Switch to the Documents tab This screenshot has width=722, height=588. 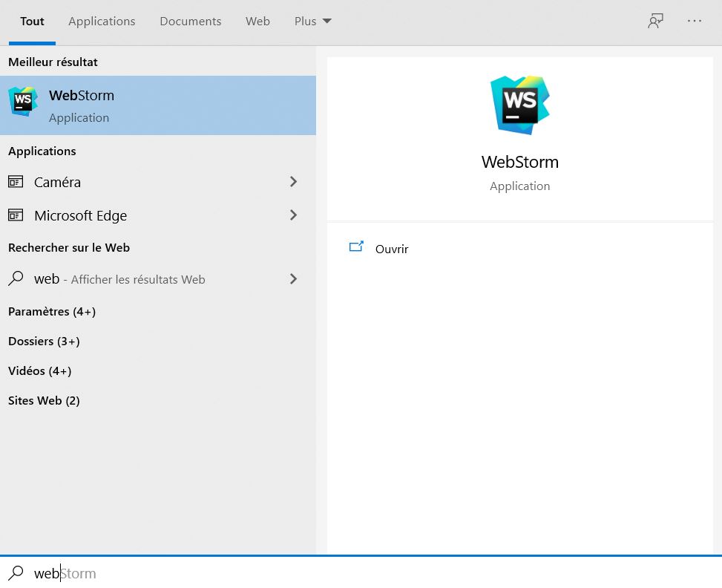pyautogui.click(x=190, y=22)
